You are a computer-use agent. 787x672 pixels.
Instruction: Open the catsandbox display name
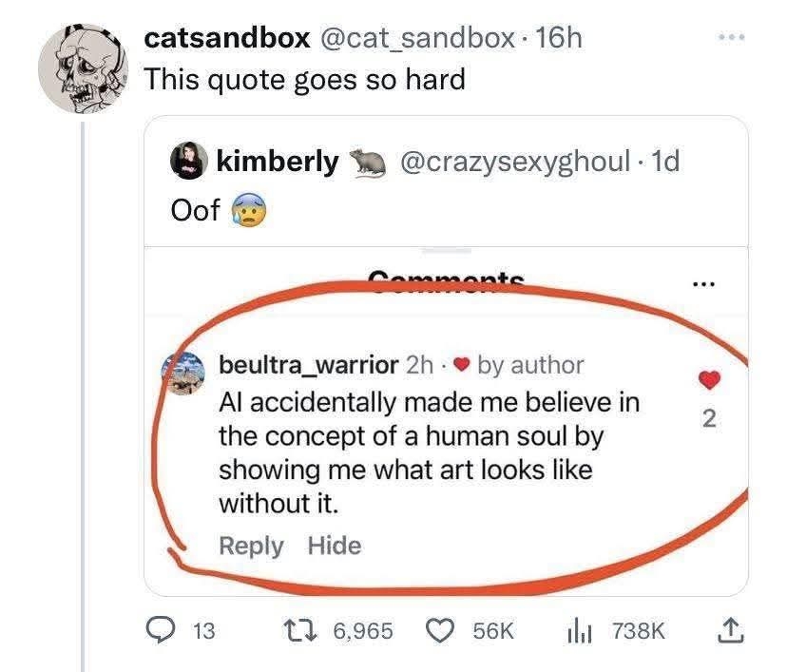click(226, 38)
